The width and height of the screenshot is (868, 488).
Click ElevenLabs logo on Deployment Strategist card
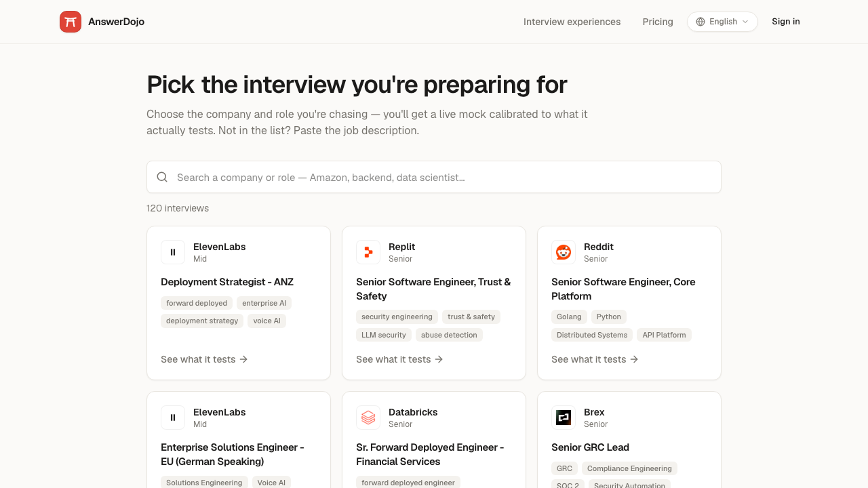(x=173, y=252)
